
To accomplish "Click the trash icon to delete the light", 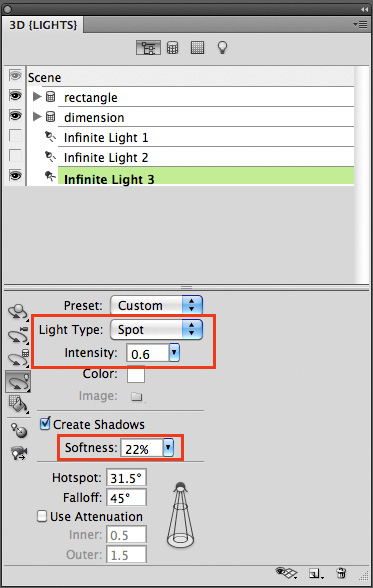I will (341, 573).
